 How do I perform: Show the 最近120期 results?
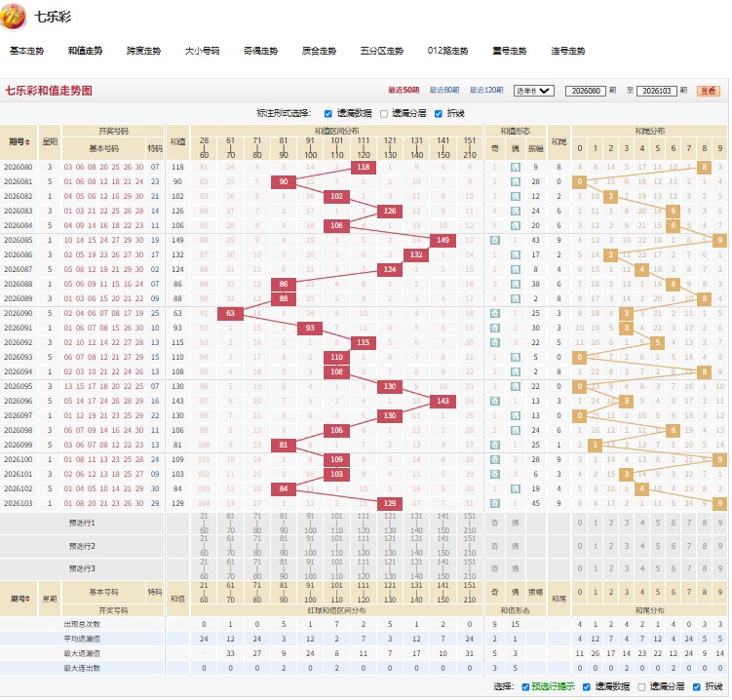[486, 90]
